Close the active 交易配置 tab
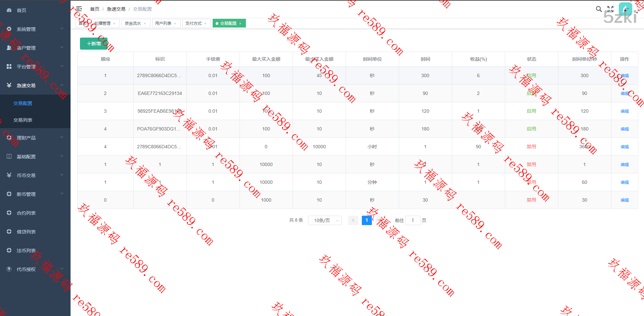The image size is (644, 316). tap(240, 23)
